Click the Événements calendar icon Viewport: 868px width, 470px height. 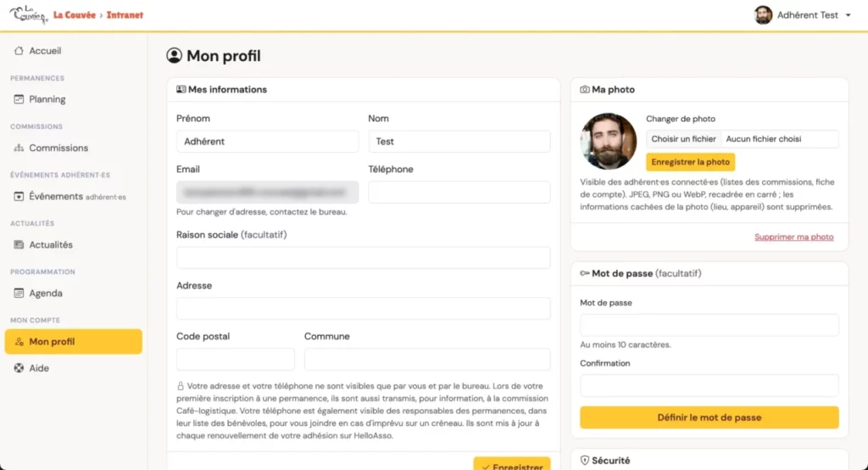coord(19,196)
